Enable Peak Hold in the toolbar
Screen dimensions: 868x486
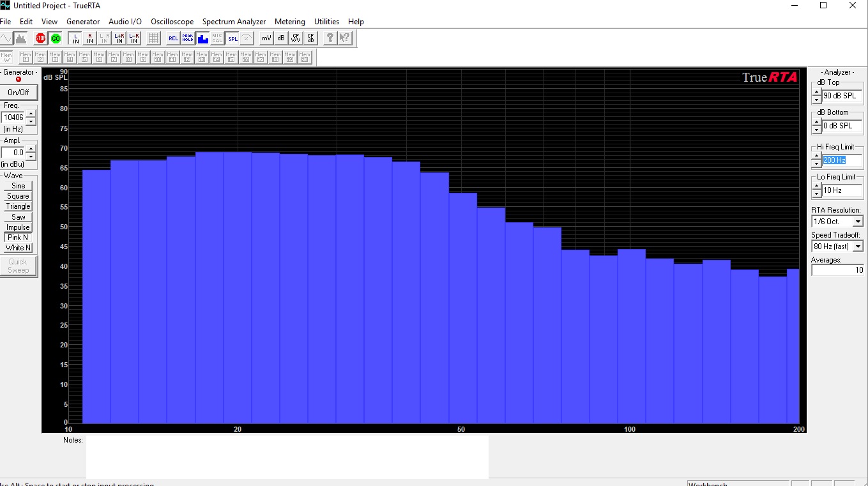click(187, 38)
